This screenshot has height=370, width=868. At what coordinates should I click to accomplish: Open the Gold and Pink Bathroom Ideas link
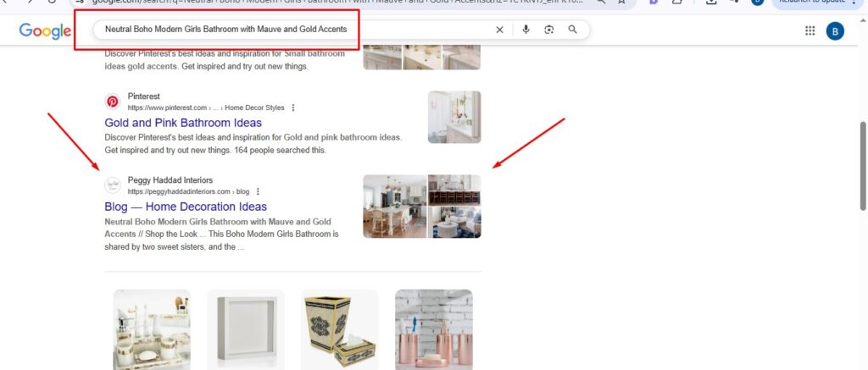tap(183, 123)
